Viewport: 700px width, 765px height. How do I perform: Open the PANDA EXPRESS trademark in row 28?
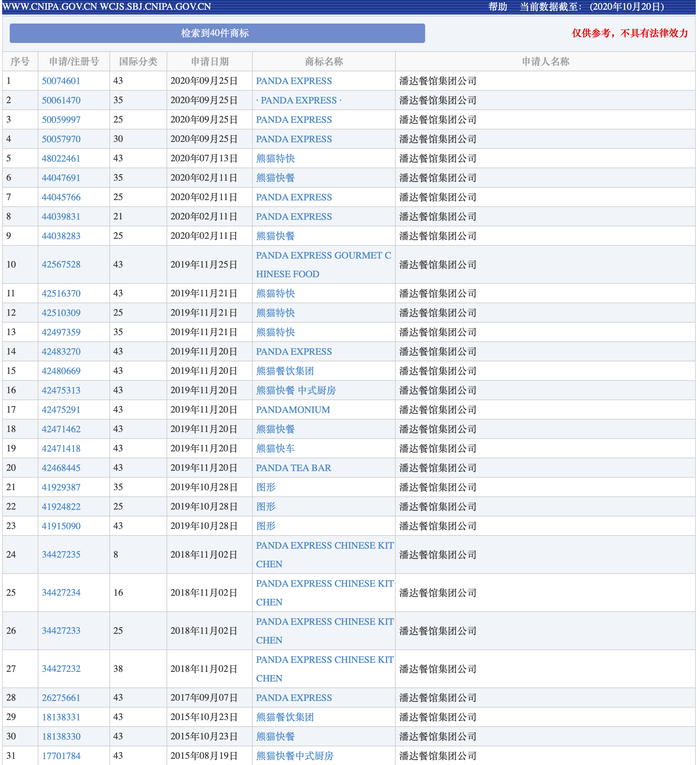[x=294, y=698]
